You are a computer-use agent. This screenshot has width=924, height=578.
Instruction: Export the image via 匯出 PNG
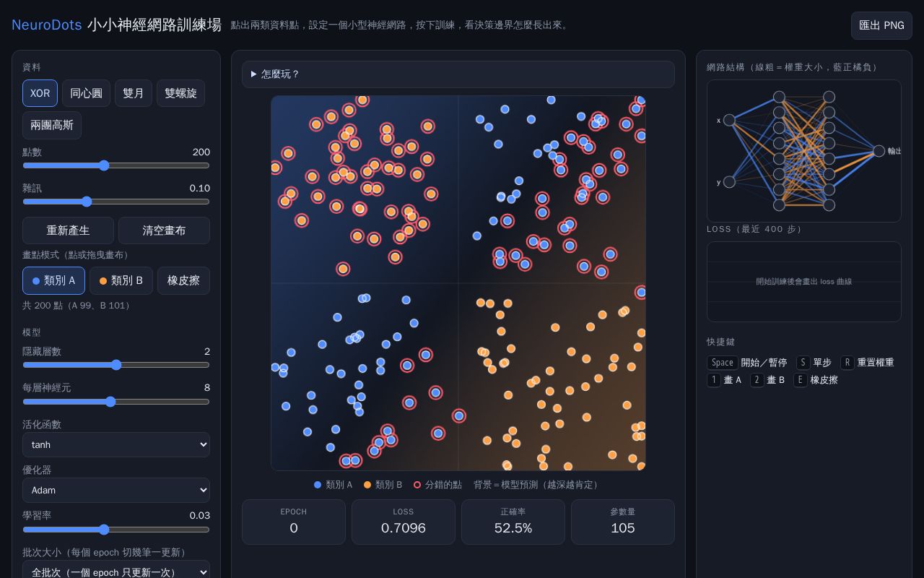click(881, 25)
